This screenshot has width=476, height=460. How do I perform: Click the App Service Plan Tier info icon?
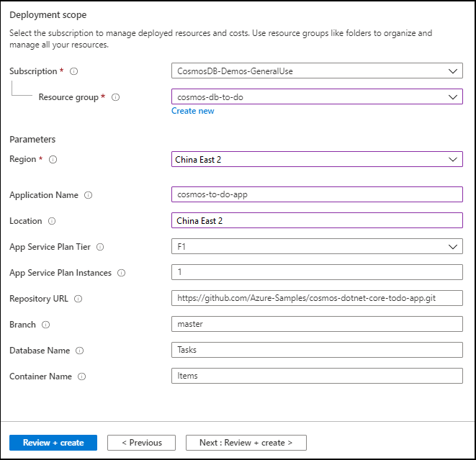point(100,247)
